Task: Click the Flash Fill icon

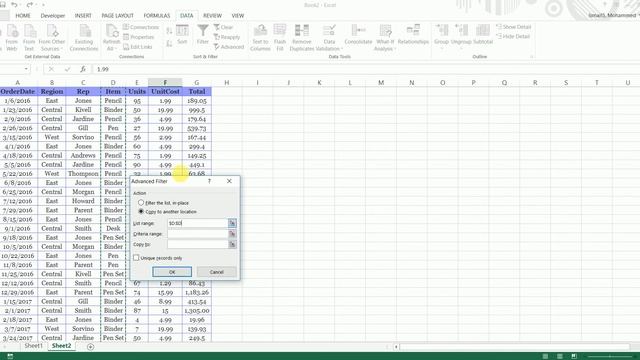Action: point(280,38)
